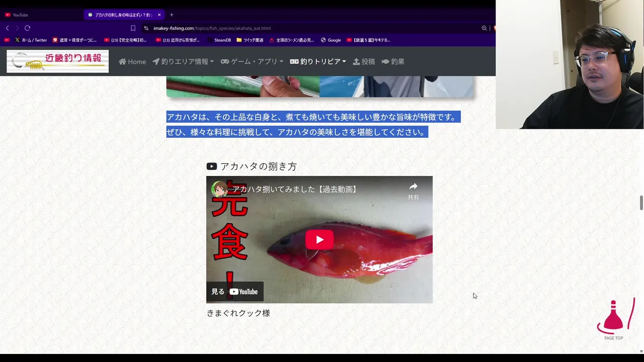Open the (23)【完全攻略】 bookmark

pyautogui.click(x=125, y=40)
